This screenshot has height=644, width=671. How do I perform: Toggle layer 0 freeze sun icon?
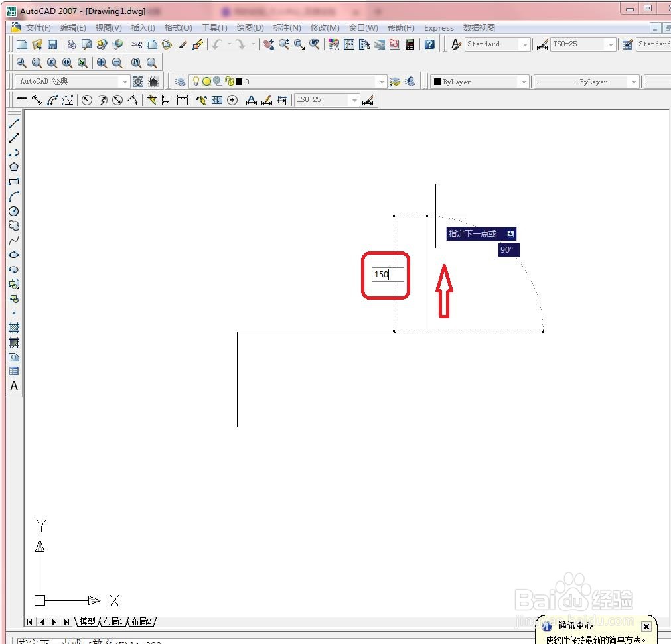[x=206, y=82]
